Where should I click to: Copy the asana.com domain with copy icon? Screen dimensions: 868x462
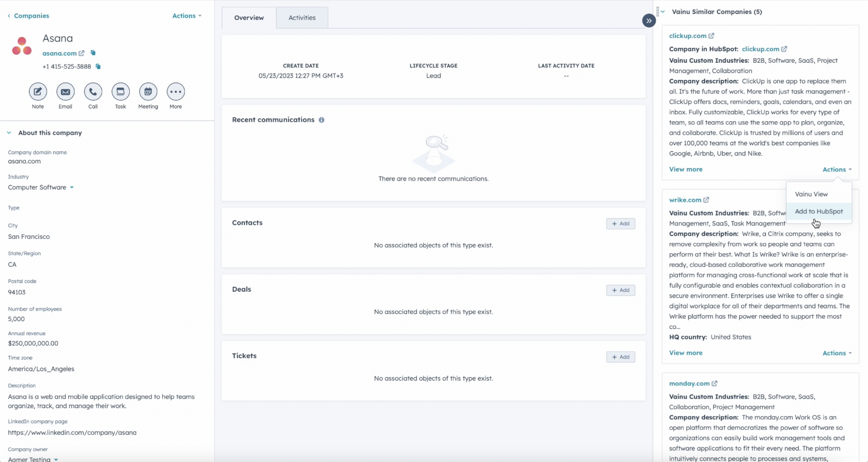(x=93, y=53)
